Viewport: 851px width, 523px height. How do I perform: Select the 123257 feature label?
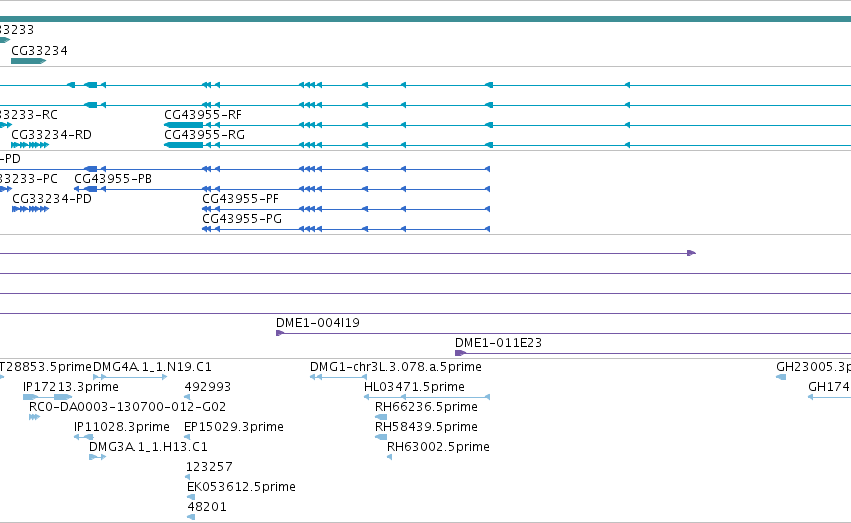[x=209, y=467]
